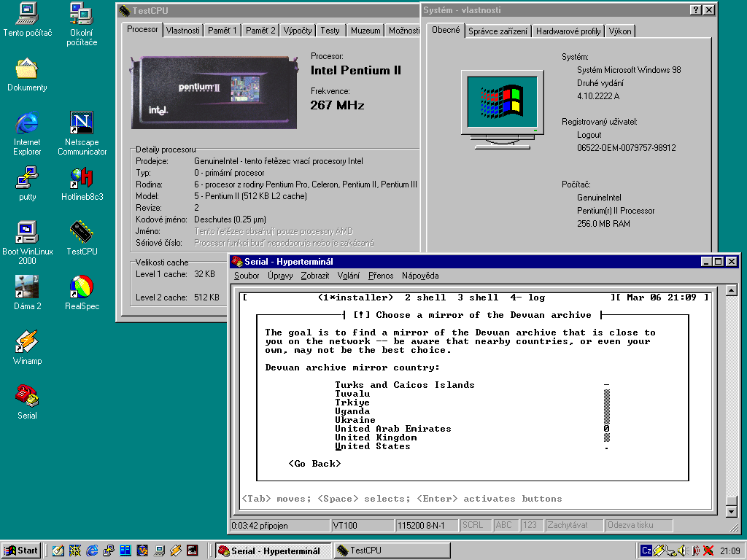Open the Správce zařízení tab

pyautogui.click(x=498, y=31)
